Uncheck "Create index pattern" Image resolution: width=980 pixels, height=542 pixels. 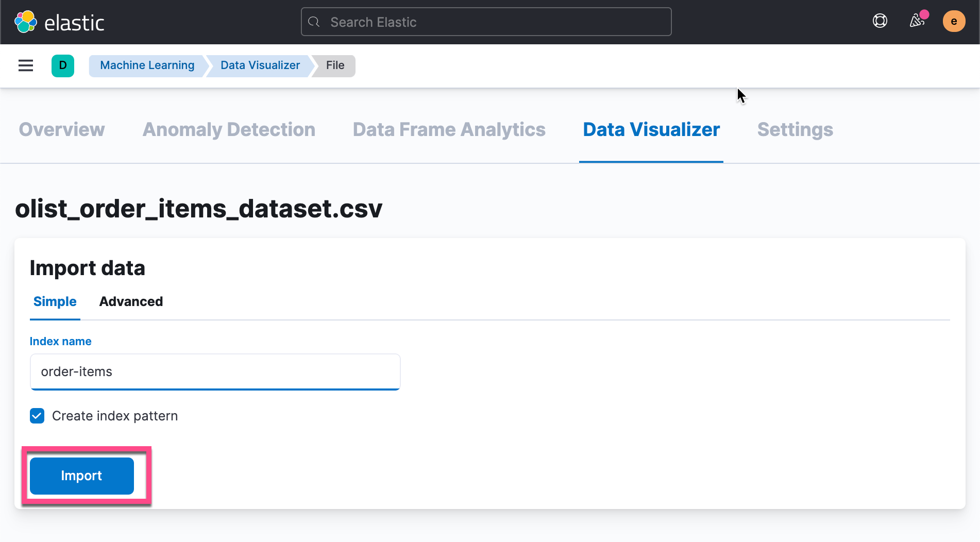(x=37, y=416)
